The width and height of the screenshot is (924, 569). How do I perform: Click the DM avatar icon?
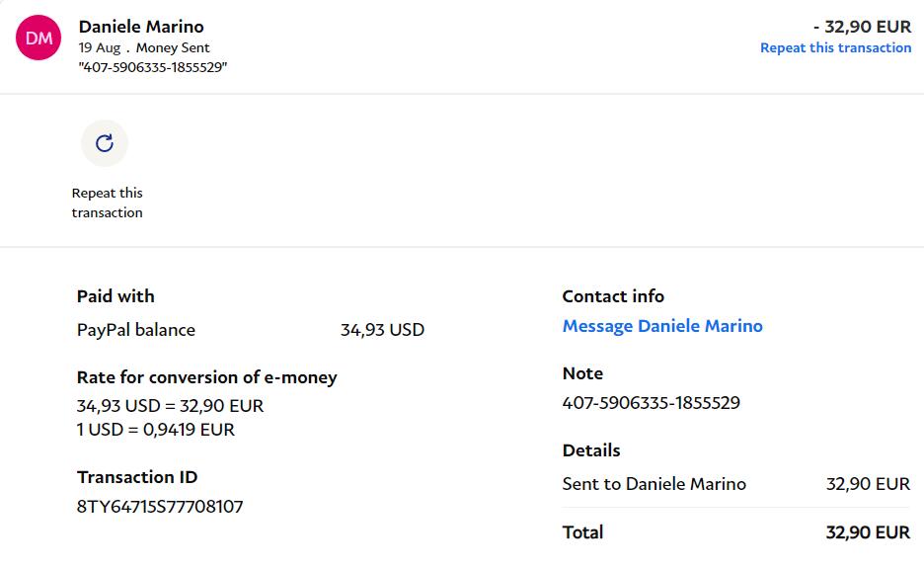coord(39,38)
